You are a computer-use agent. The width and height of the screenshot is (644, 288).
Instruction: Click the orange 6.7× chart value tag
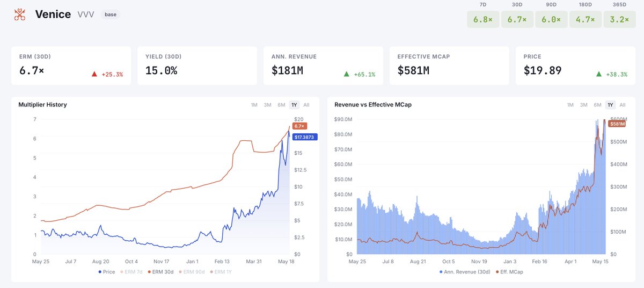coord(299,126)
